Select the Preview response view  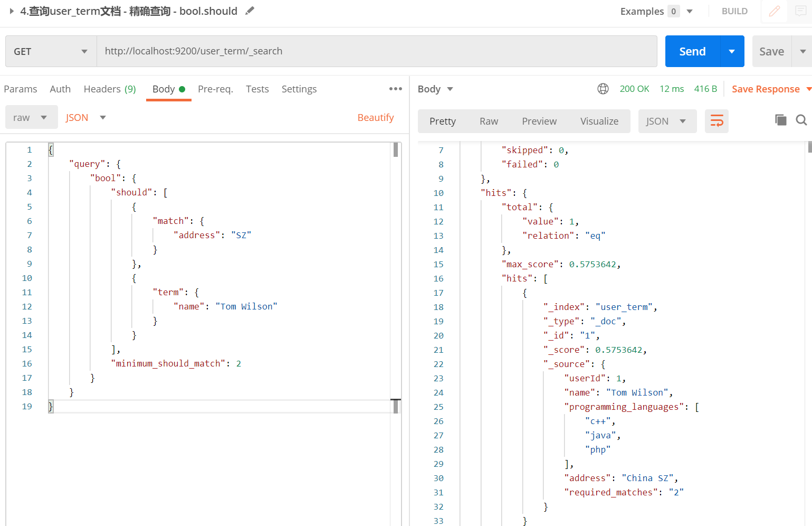point(539,121)
